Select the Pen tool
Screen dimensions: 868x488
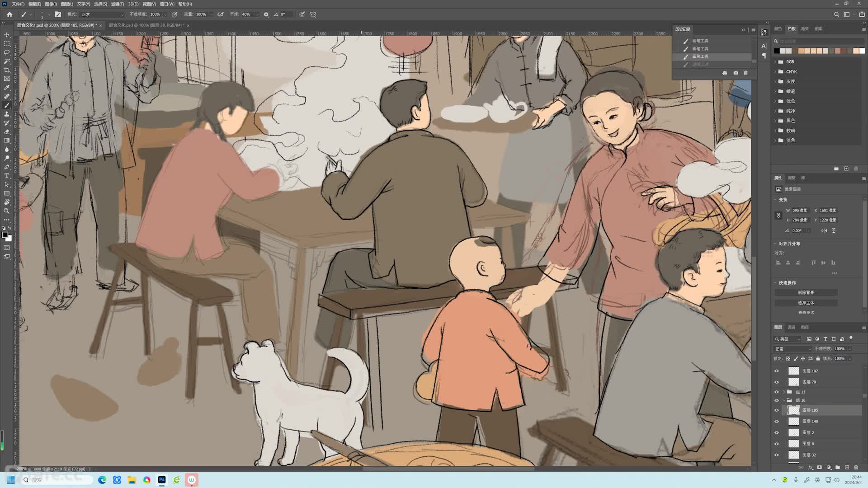7,167
